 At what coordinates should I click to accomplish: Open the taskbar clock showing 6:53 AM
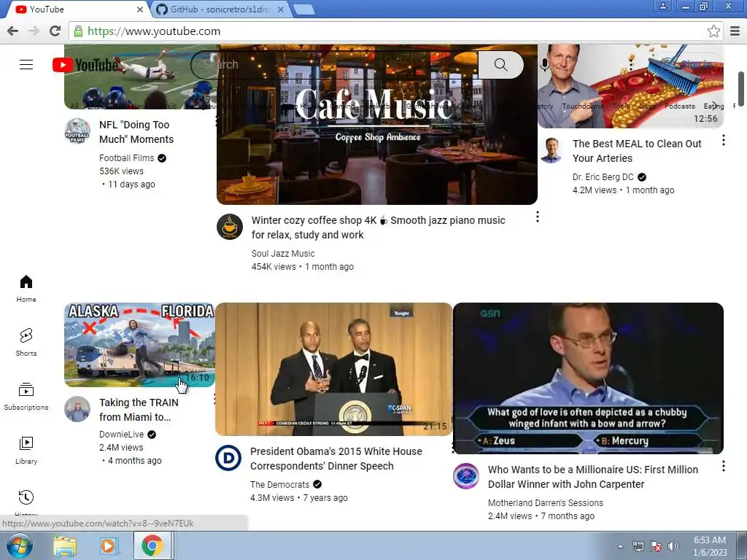pyautogui.click(x=710, y=546)
